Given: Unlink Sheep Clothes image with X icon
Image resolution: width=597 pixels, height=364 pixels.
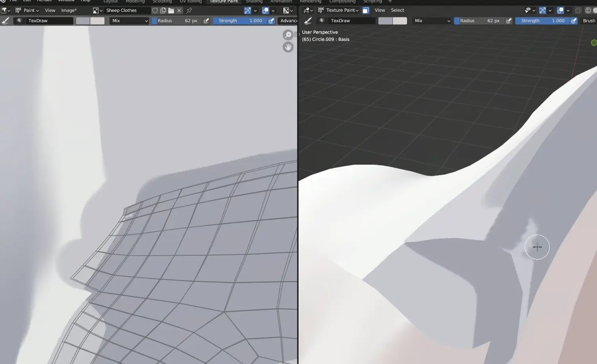Looking at the screenshot, I should click(179, 10).
